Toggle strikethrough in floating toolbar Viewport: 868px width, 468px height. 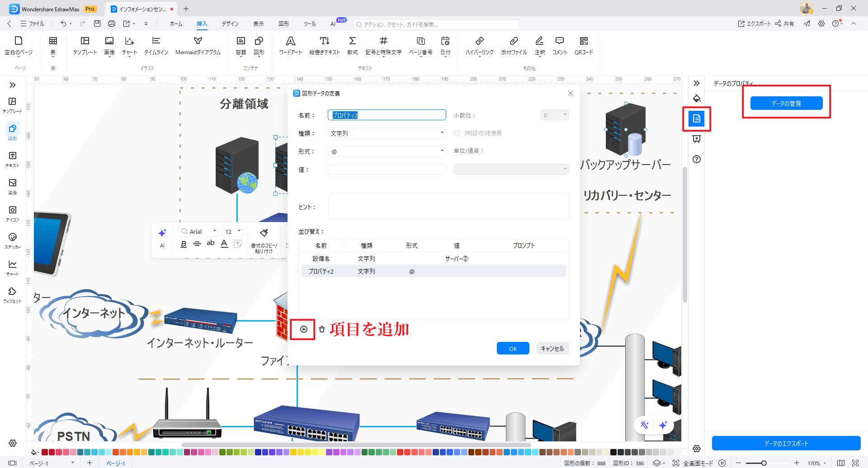coord(197,244)
